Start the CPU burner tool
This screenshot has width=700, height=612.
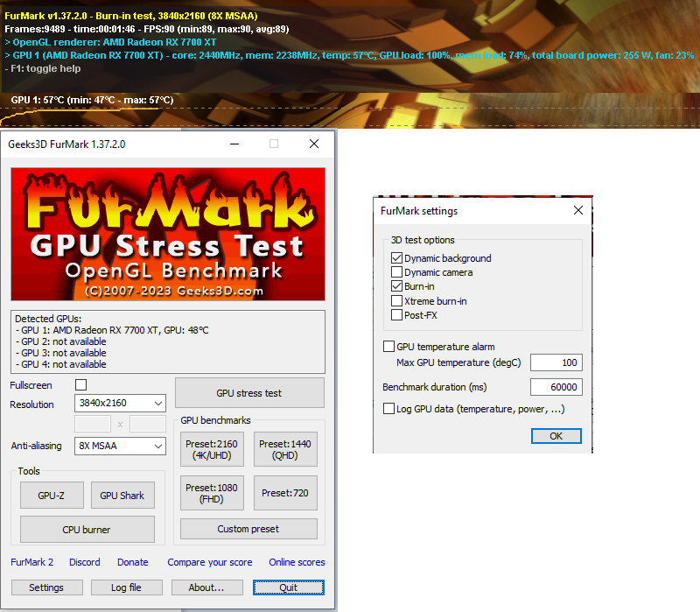[87, 529]
